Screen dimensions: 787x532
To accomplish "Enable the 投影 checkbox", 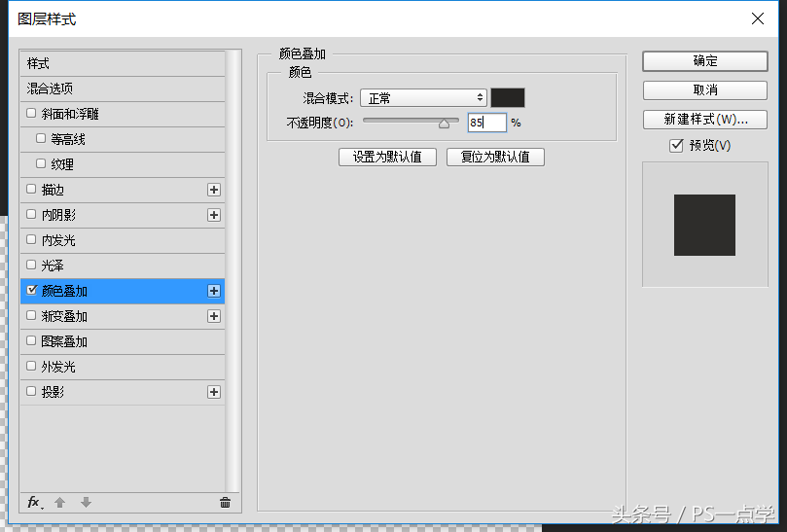I will (31, 391).
